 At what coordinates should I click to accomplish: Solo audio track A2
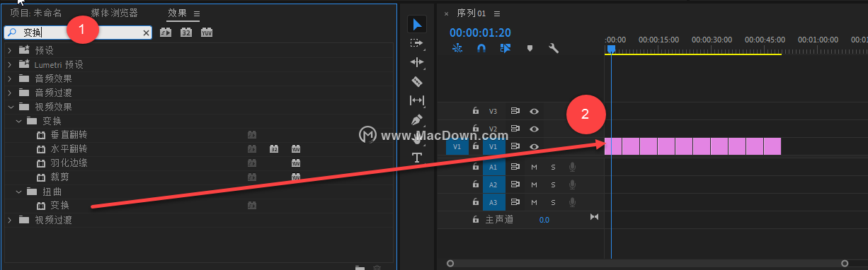(553, 184)
